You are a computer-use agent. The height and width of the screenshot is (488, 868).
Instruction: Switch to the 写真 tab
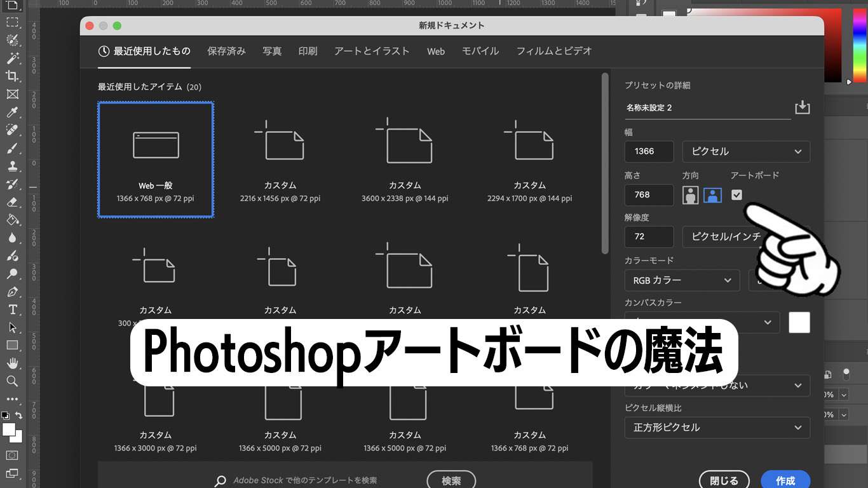(272, 51)
